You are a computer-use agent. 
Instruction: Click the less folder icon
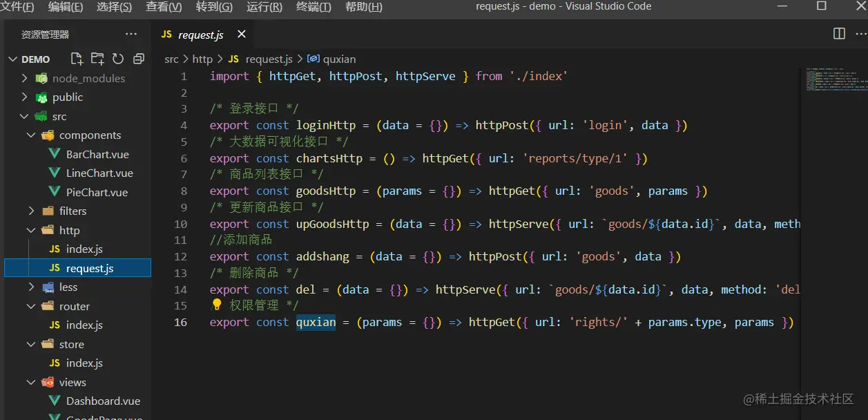tap(48, 287)
